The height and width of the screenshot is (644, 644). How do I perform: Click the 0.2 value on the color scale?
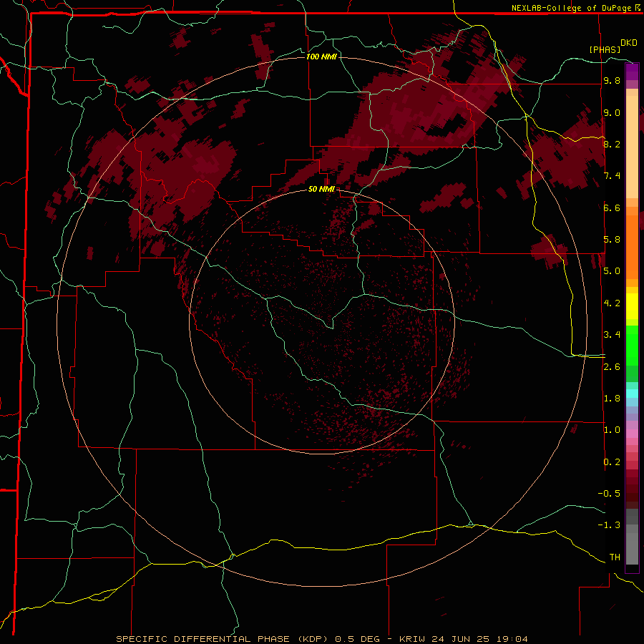[612, 462]
